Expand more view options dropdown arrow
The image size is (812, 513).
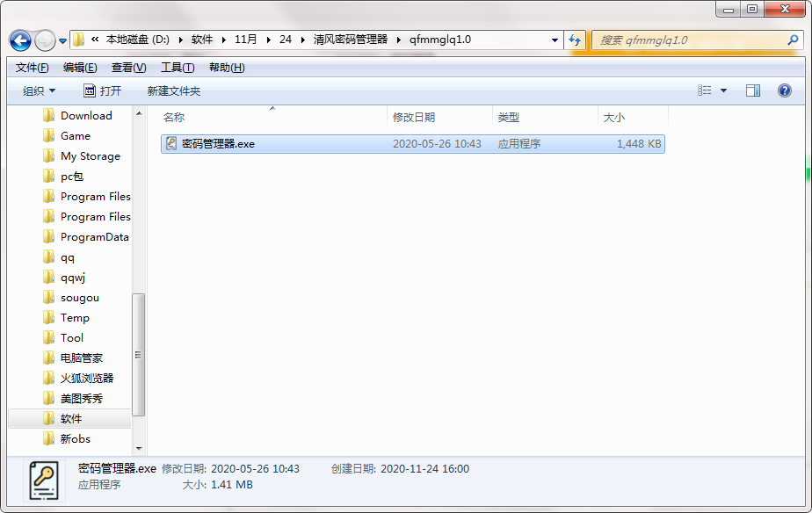(723, 91)
